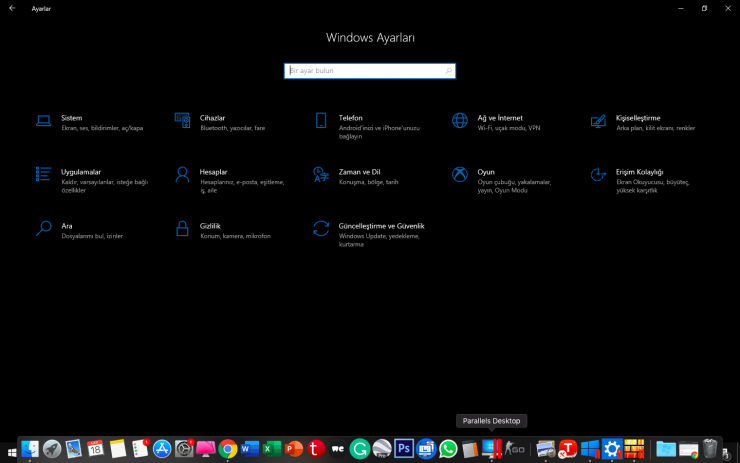Launch Photoshop from the Dock
This screenshot has width=740, height=463.
pos(404,449)
